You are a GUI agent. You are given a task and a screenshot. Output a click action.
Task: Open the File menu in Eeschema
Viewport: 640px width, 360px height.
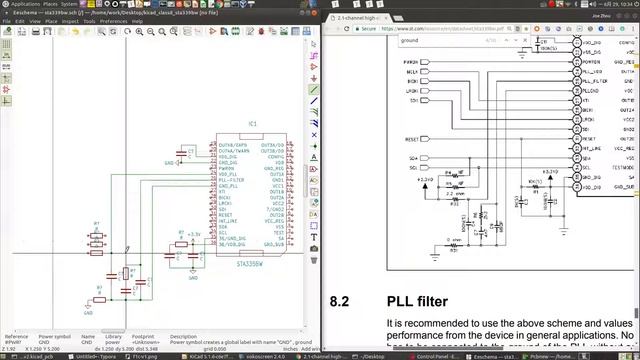(7, 21)
